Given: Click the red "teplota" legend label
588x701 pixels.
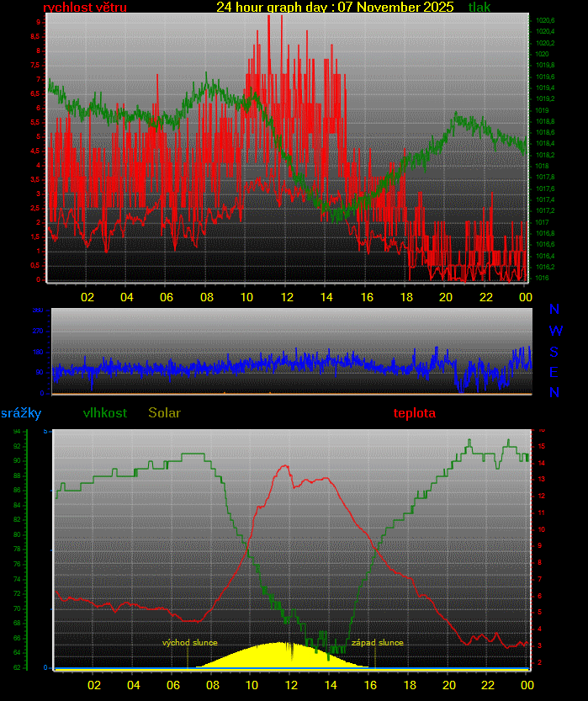Looking at the screenshot, I should [x=415, y=413].
